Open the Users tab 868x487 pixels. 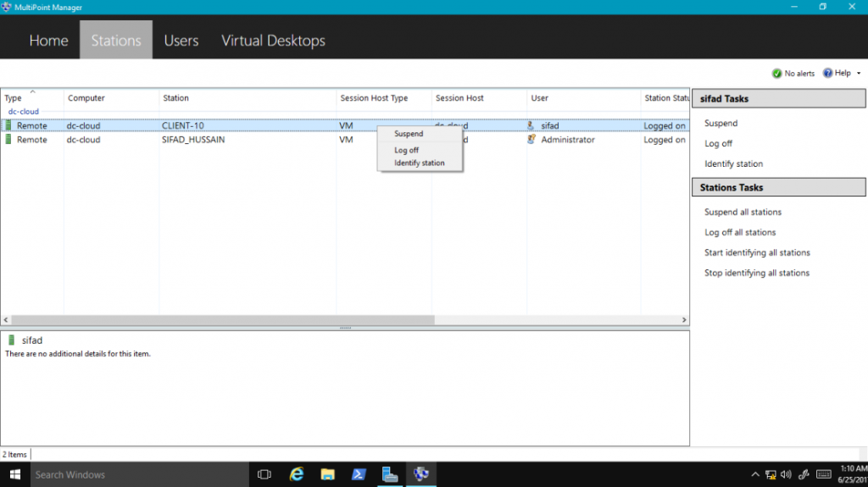pos(181,41)
